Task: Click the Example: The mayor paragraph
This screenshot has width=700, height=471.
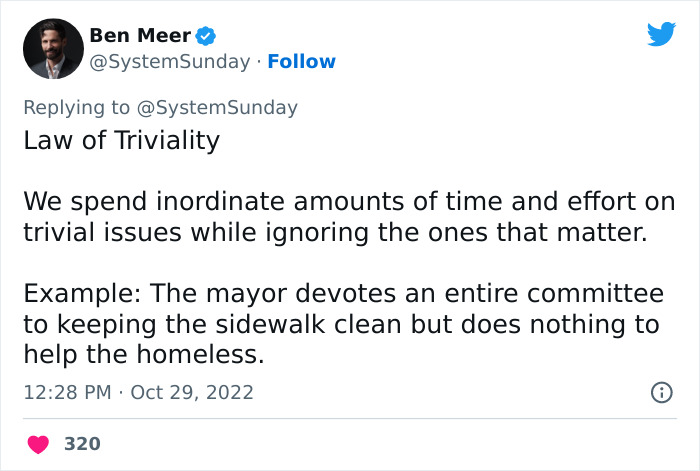Action: point(344,324)
